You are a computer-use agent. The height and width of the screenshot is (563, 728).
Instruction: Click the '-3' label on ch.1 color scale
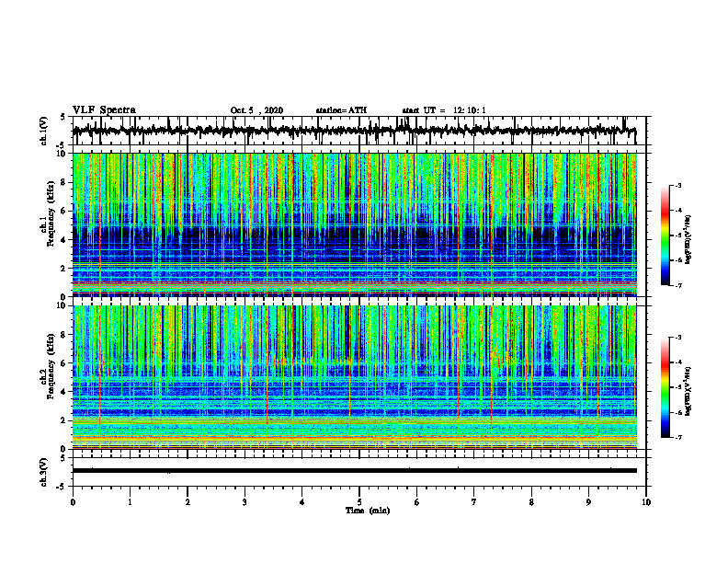point(678,186)
